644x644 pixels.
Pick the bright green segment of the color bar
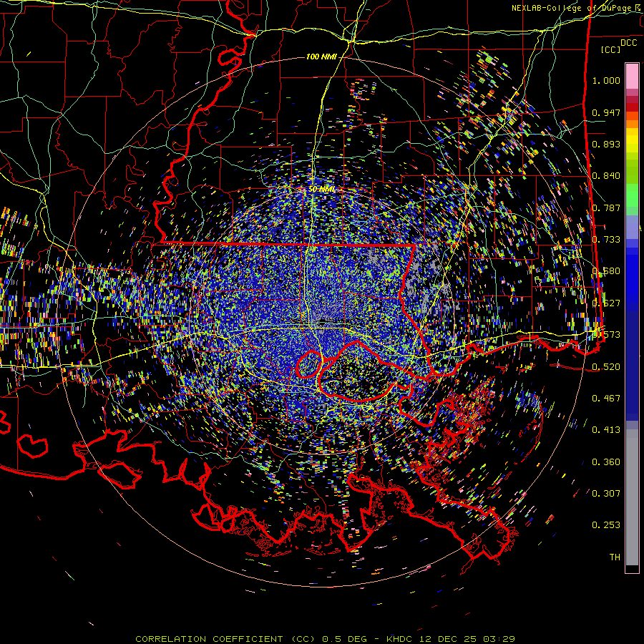click(x=632, y=195)
